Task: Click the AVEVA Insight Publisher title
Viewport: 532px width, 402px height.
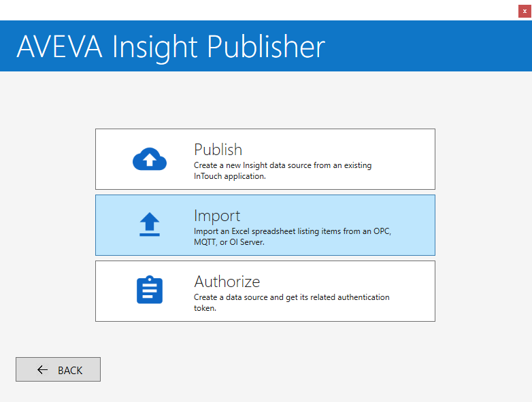Action: (x=171, y=47)
